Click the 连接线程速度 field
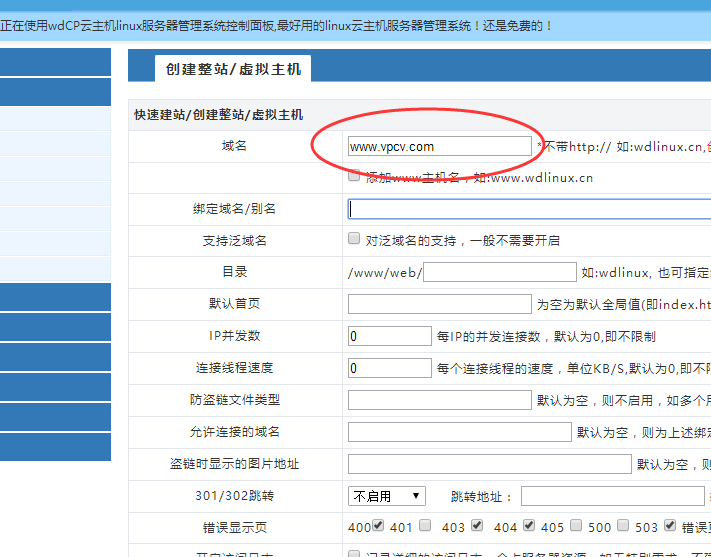Image resolution: width=711 pixels, height=557 pixels. [x=389, y=368]
